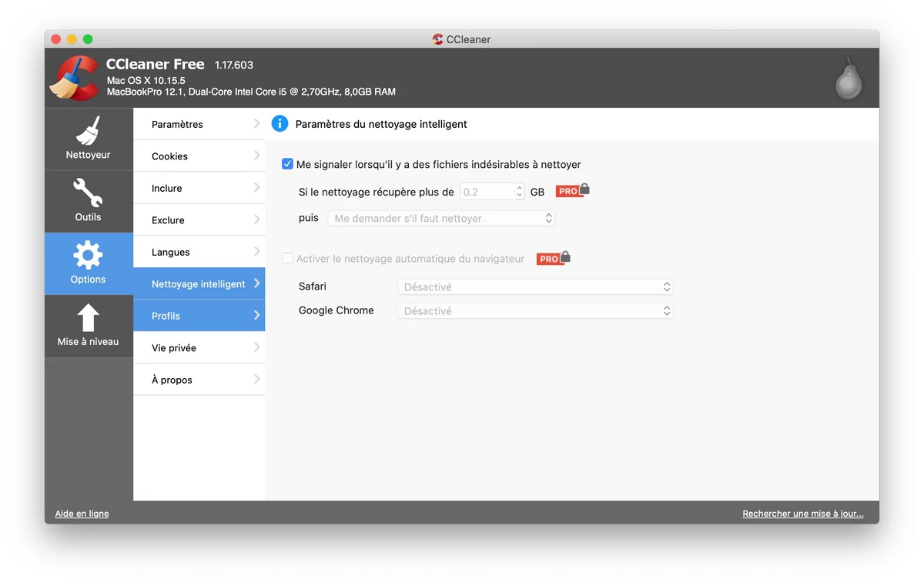
Task: Click the red close window button
Action: (55, 39)
